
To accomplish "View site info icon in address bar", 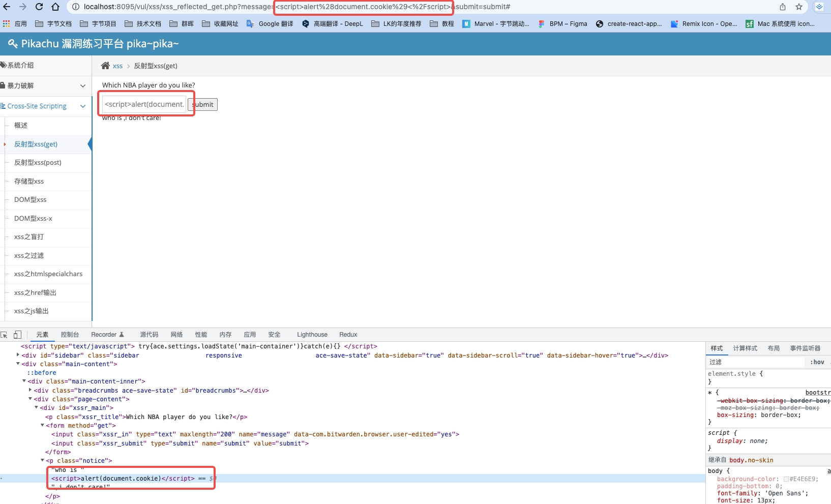I will [x=75, y=7].
